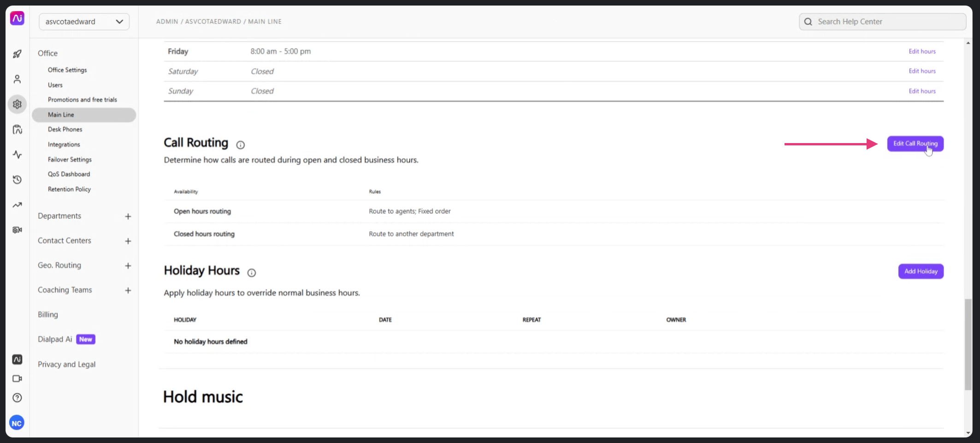Viewport: 980px width, 443px height.
Task: Edit hours for Friday
Action: tap(922, 51)
